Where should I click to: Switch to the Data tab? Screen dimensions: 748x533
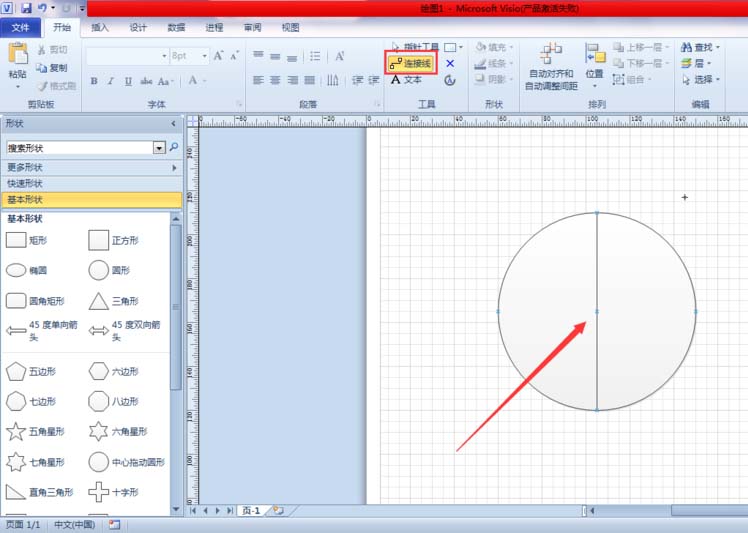tap(176, 27)
